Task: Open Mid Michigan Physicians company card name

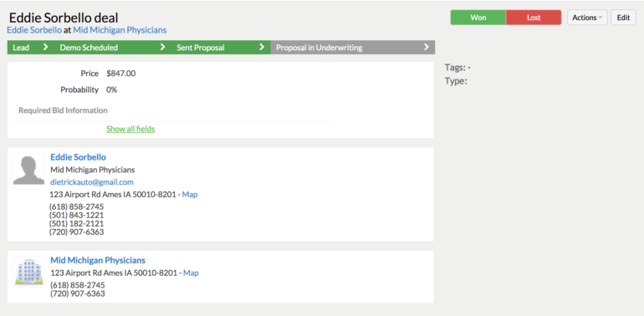Action: coord(98,260)
